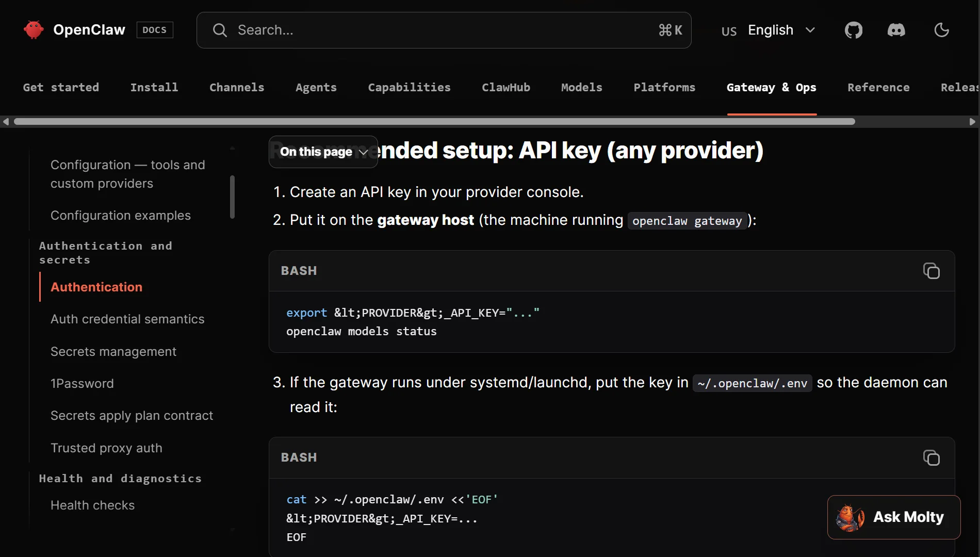Open the GitHub repository icon
This screenshot has width=980, height=557.
(x=854, y=30)
